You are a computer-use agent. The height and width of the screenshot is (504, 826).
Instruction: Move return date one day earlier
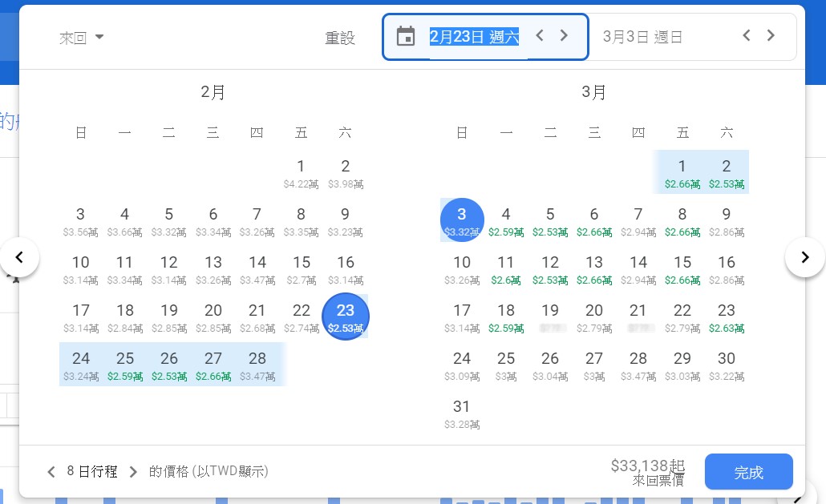coord(747,35)
